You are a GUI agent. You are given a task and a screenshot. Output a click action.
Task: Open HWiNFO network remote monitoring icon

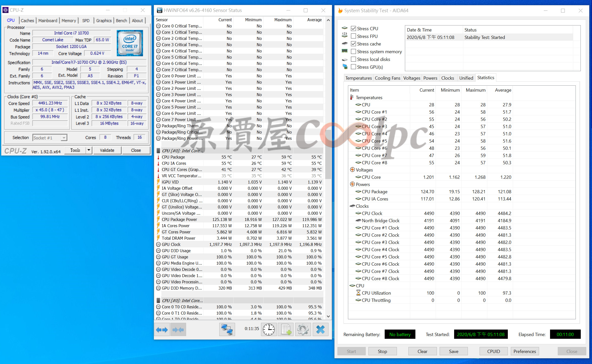point(227,330)
